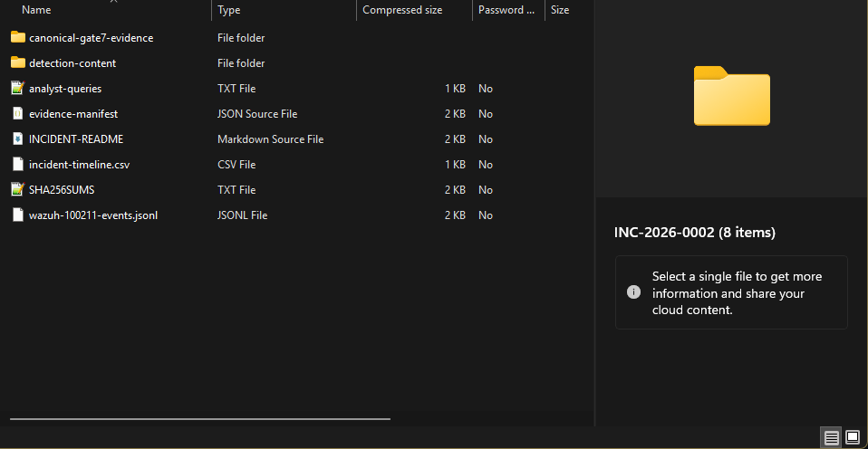This screenshot has width=868, height=449.
Task: Click 'No' password value of INCIDENT-README
Action: point(486,139)
